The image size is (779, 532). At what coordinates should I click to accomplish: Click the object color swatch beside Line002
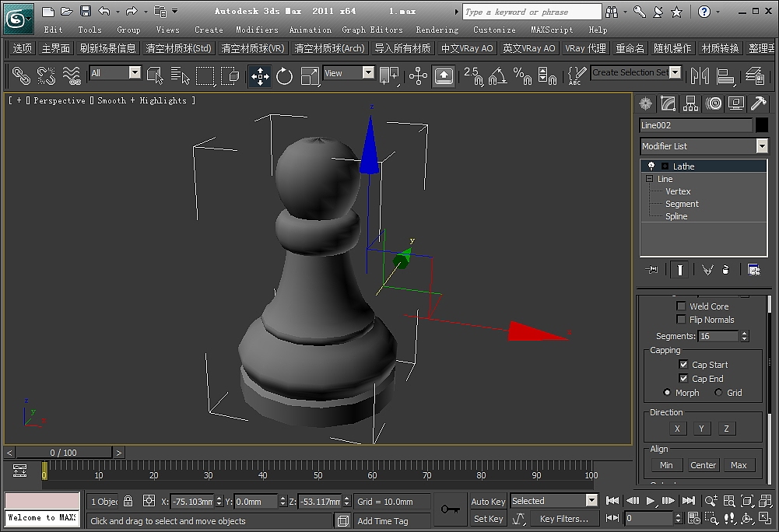(x=762, y=125)
